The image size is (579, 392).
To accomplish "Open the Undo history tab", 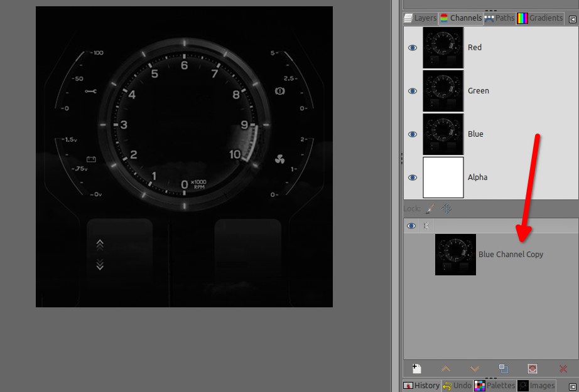I will coord(457,386).
